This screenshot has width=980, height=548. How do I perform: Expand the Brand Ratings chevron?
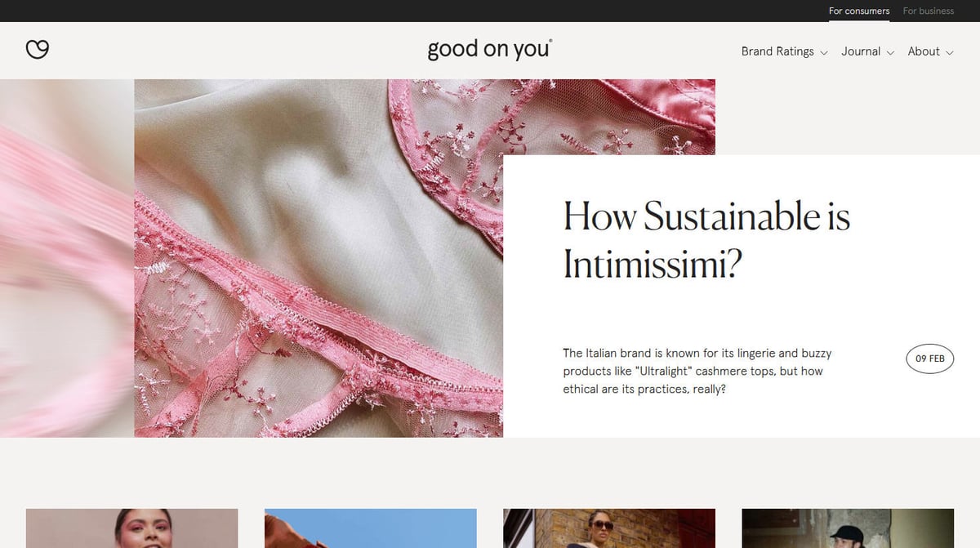coord(823,52)
